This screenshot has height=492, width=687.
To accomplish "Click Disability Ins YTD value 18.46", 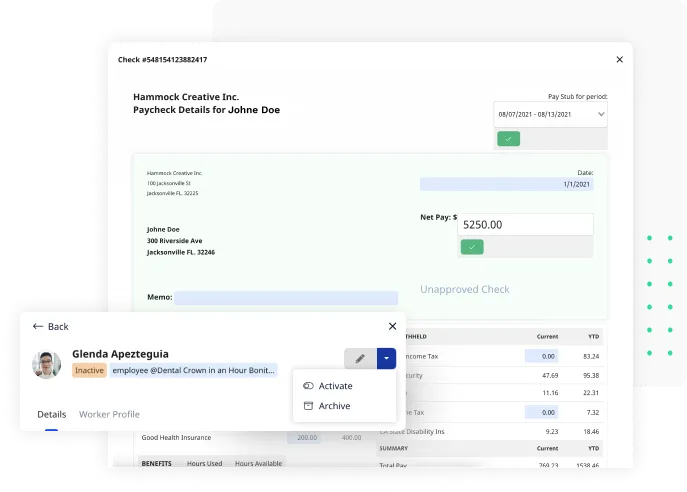I will point(591,432).
